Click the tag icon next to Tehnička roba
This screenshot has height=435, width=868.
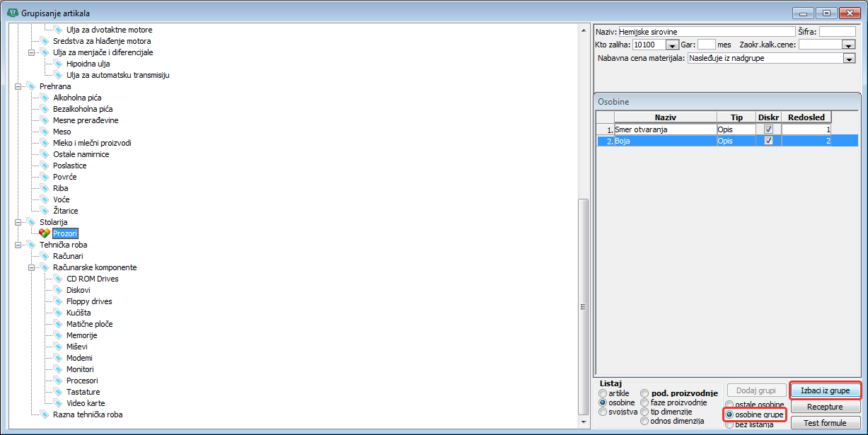click(31, 245)
